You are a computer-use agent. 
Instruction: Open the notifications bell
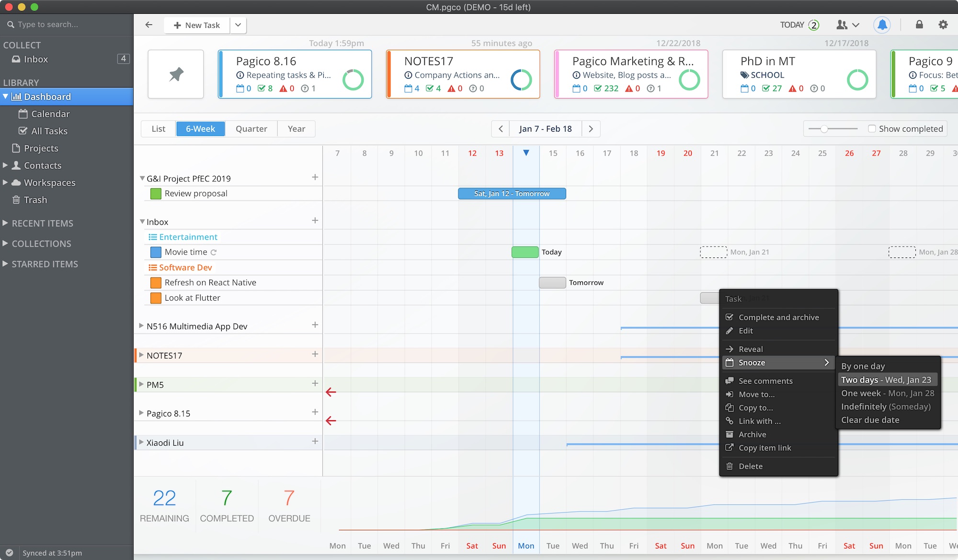tap(882, 25)
